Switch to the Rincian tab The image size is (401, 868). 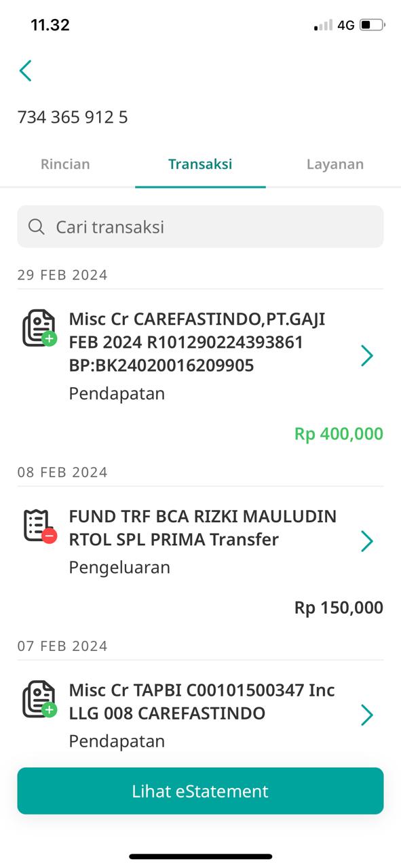65,164
